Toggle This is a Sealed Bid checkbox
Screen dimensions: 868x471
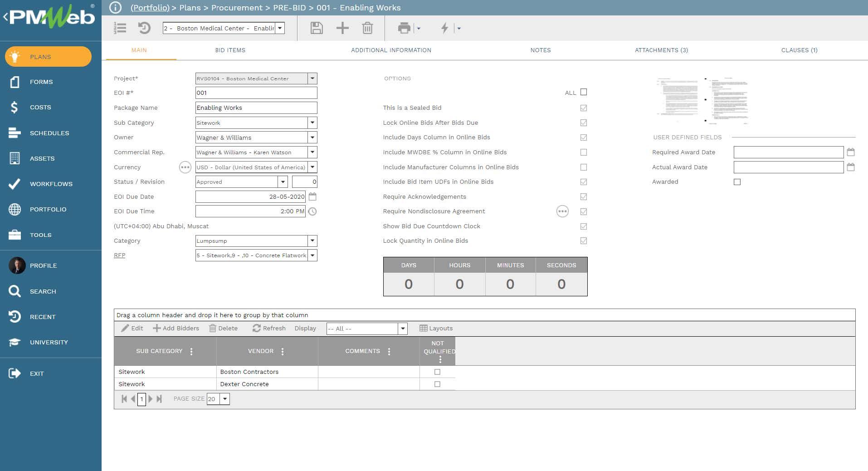pyautogui.click(x=584, y=108)
